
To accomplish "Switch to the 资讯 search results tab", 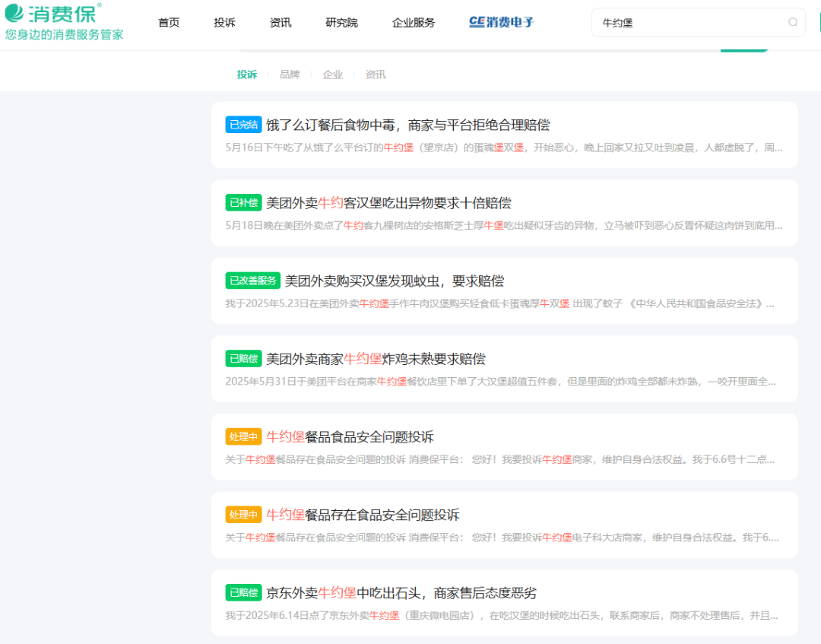I will pyautogui.click(x=376, y=75).
